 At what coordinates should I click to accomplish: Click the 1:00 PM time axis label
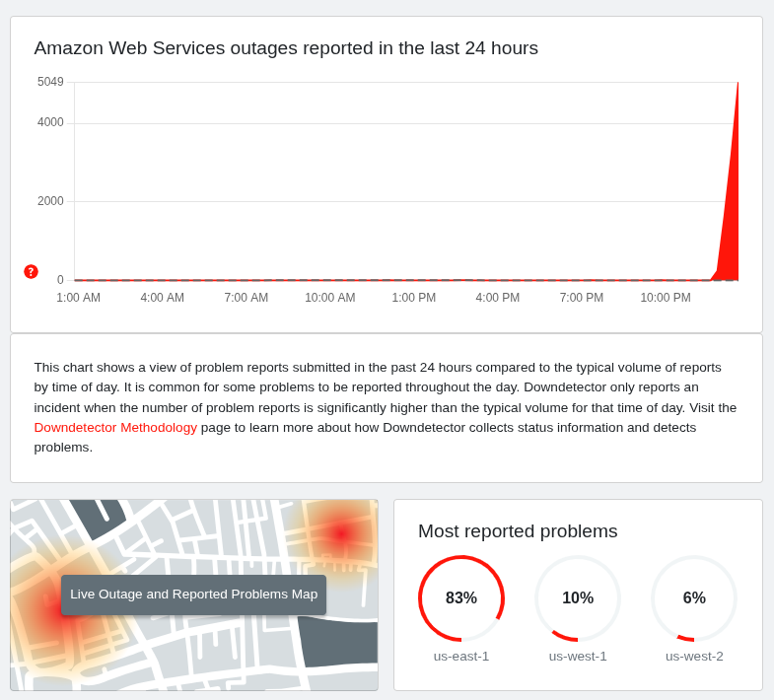[x=414, y=298]
